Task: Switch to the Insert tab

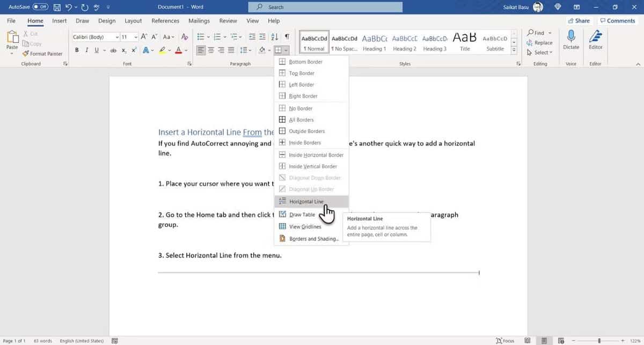Action: point(59,20)
